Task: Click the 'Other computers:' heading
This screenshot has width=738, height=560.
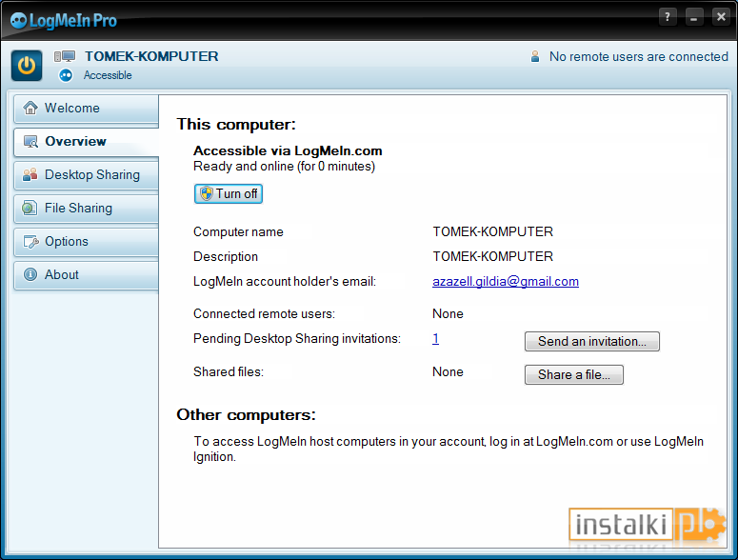Action: click(x=246, y=415)
